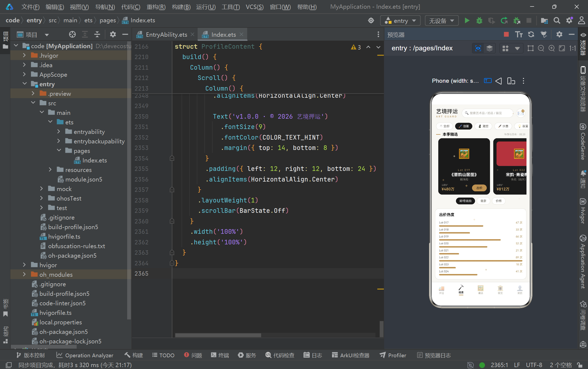The image size is (588, 369).
Task: Hide the project panel with minus icon
Action: click(125, 35)
